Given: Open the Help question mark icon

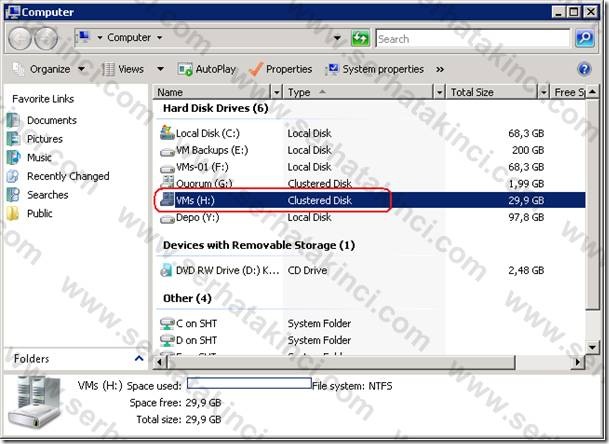Looking at the screenshot, I should tap(584, 69).
